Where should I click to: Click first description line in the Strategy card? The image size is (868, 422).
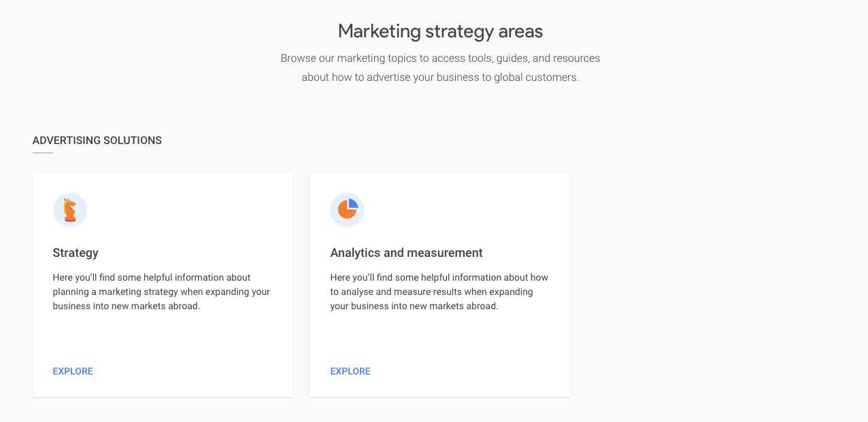[x=152, y=277]
